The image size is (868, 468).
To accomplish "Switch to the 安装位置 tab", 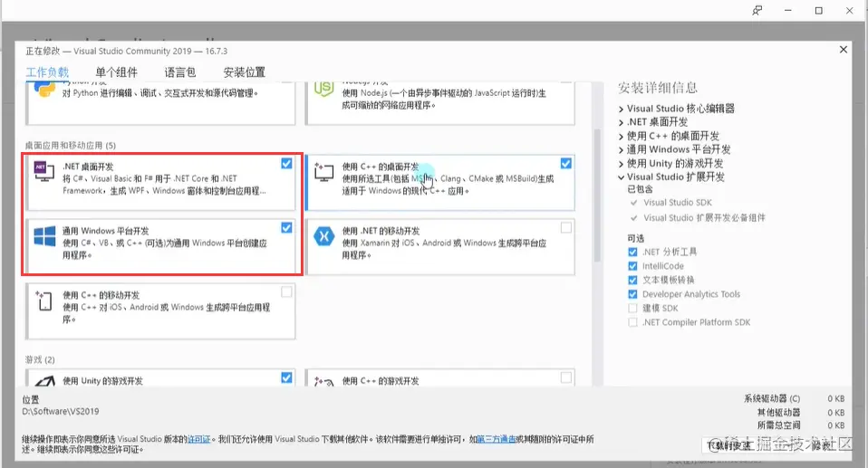I will coord(244,72).
